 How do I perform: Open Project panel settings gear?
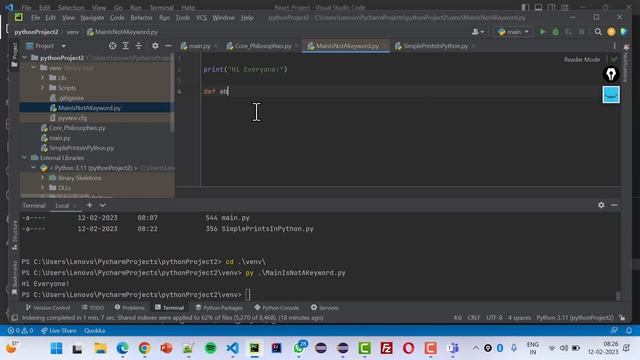pos(155,46)
